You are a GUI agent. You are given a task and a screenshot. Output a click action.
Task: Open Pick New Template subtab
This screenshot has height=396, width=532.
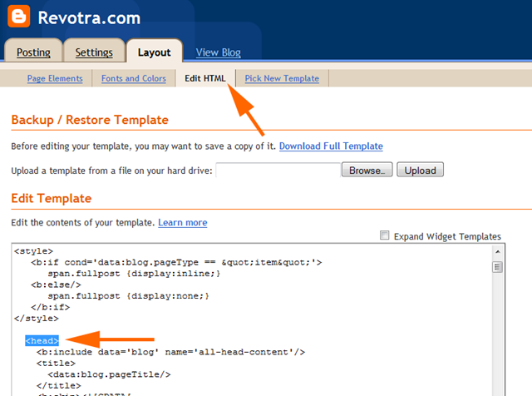[282, 78]
